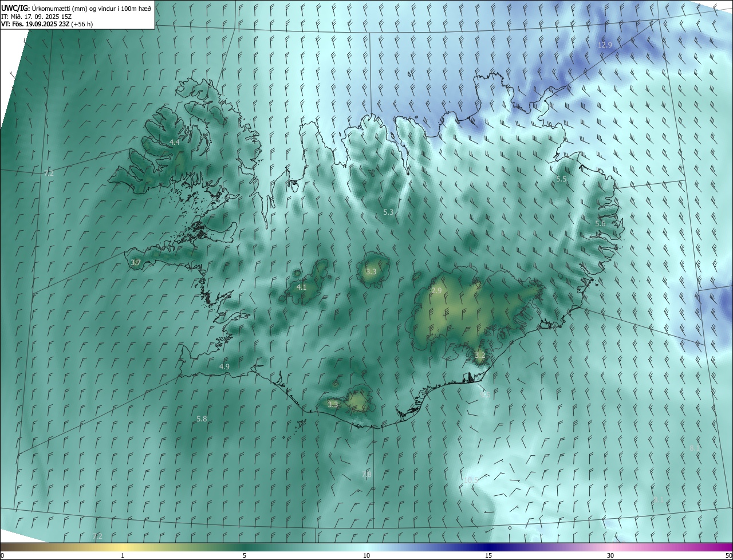Click the 3.3 value on the central highland glacier
The width and height of the screenshot is (733, 560).
(371, 271)
